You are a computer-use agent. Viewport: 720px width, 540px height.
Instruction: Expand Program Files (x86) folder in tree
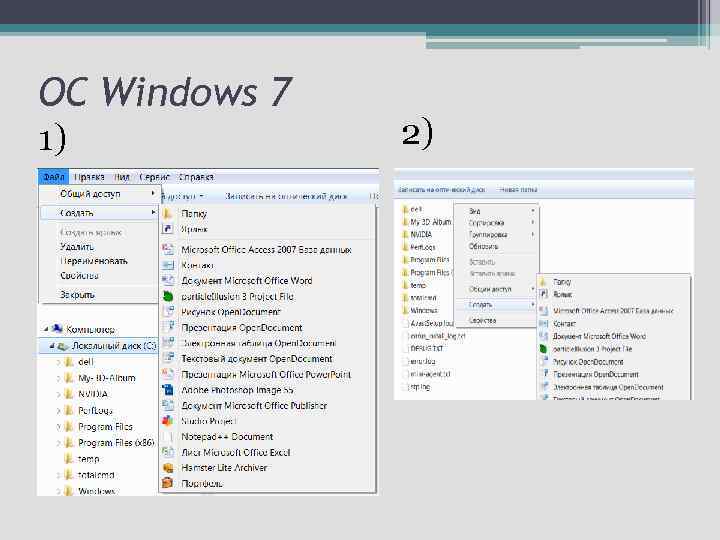click(x=58, y=443)
